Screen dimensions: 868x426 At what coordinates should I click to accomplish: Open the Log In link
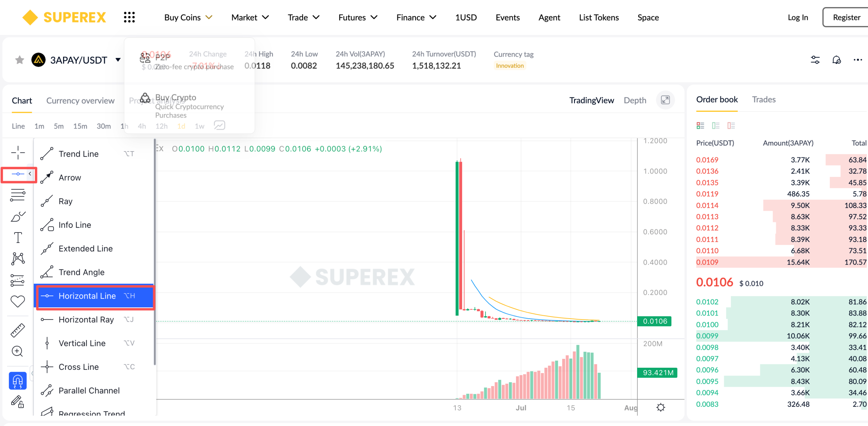[797, 17]
